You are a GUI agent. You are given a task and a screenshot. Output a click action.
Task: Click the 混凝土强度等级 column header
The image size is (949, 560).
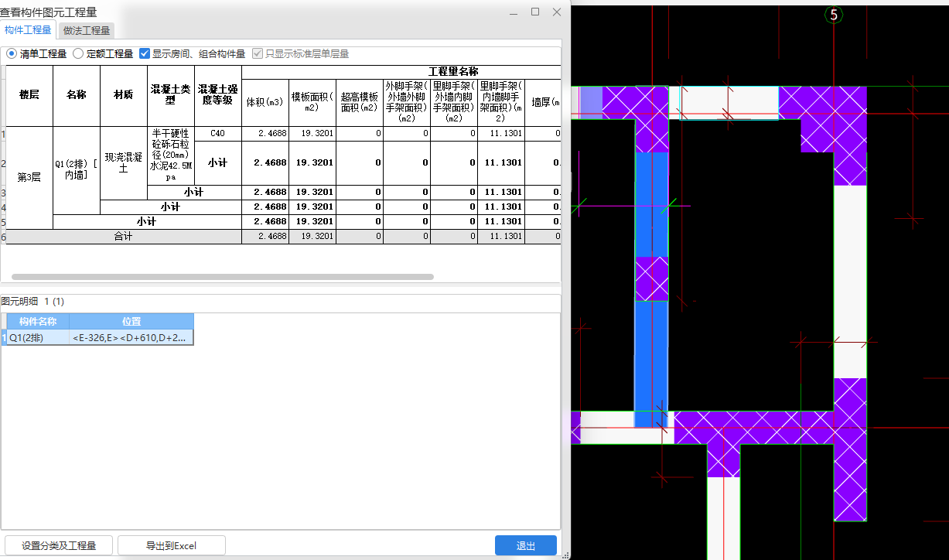tap(218, 95)
